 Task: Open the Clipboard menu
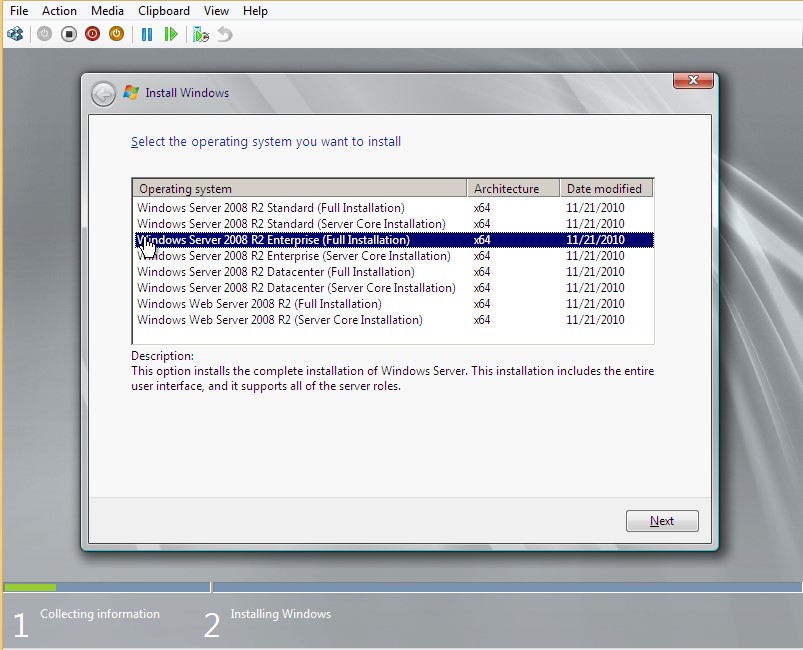click(x=164, y=11)
